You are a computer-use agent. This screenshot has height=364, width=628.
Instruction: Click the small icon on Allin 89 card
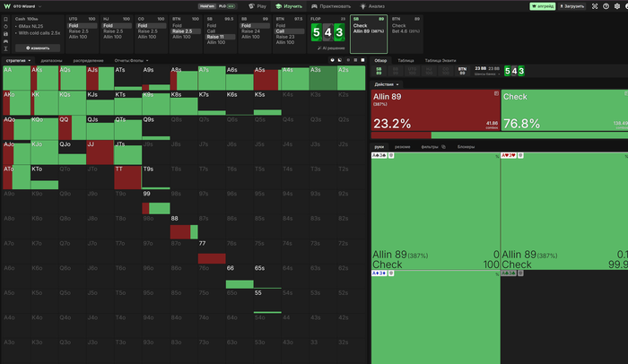pyautogui.click(x=496, y=93)
